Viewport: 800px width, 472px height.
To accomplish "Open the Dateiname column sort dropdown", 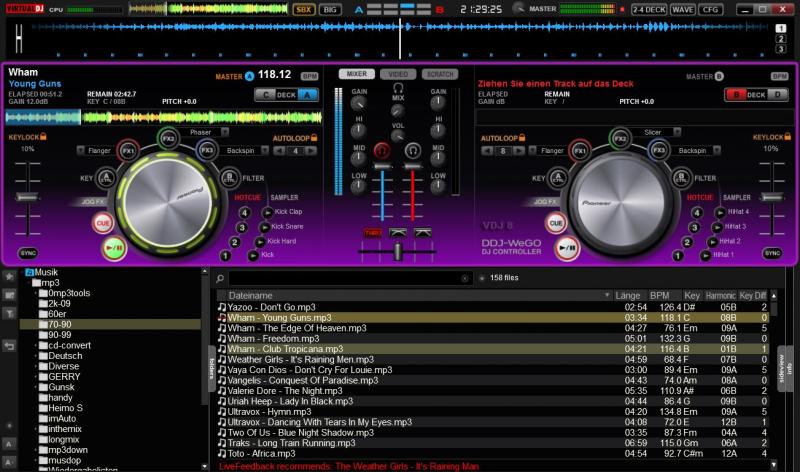I will point(607,295).
